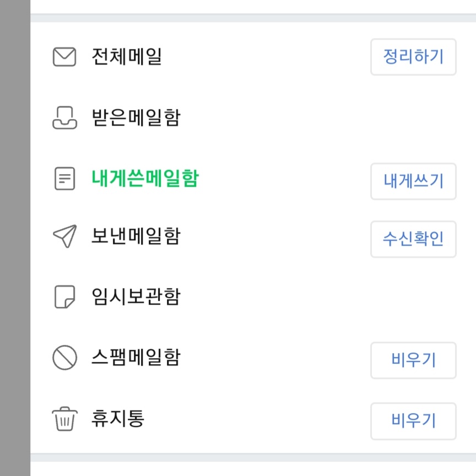Go to the 보낸메일함 sent folder
476x476 pixels.
click(x=136, y=237)
